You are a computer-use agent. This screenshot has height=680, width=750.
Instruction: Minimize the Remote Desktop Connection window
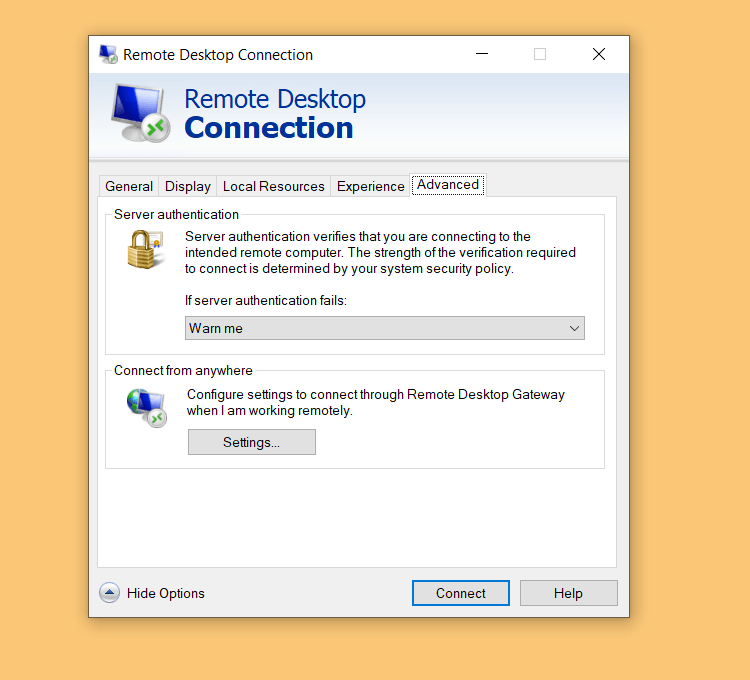482,54
